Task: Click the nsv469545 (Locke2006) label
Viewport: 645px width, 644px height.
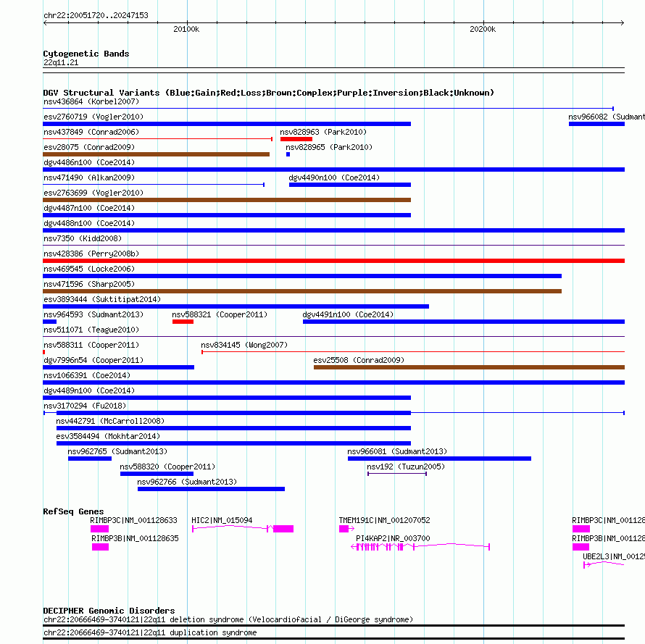Action: [89, 269]
